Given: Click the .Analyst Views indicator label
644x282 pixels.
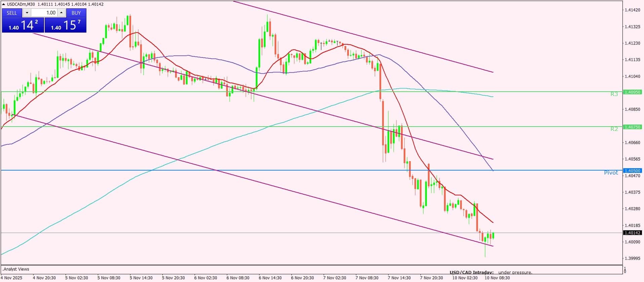Looking at the screenshot, I should pyautogui.click(x=16, y=269).
